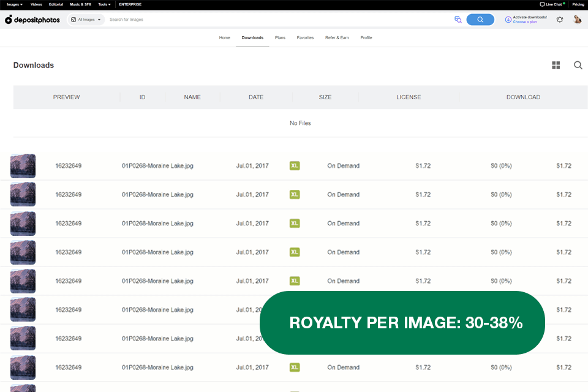Click the LICENSE column header
Viewport: 588px width, 392px height.
click(x=409, y=97)
